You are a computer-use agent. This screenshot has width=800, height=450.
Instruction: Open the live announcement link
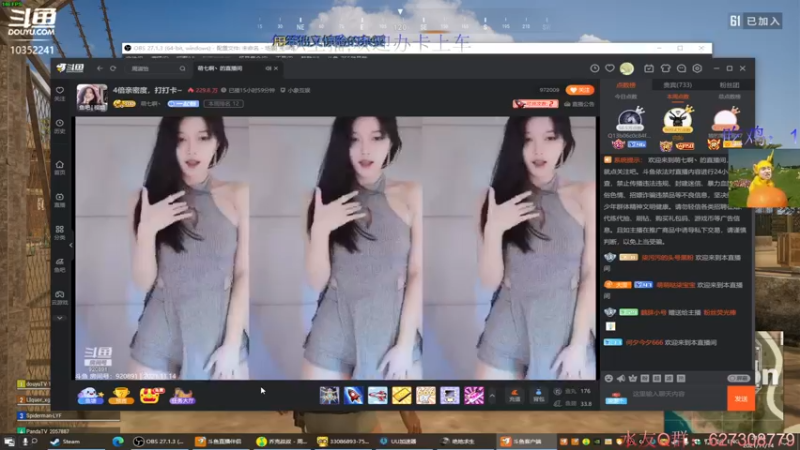click(580, 104)
